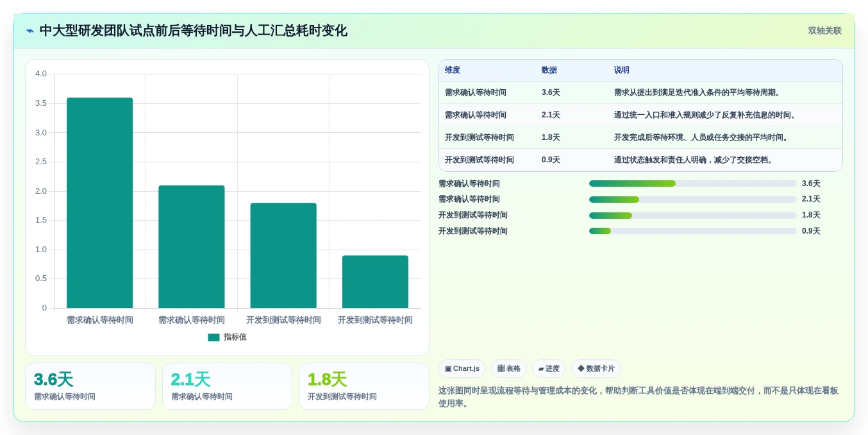Click the progress bar showing 2.1天
This screenshot has width=868, height=435.
pyautogui.click(x=693, y=200)
